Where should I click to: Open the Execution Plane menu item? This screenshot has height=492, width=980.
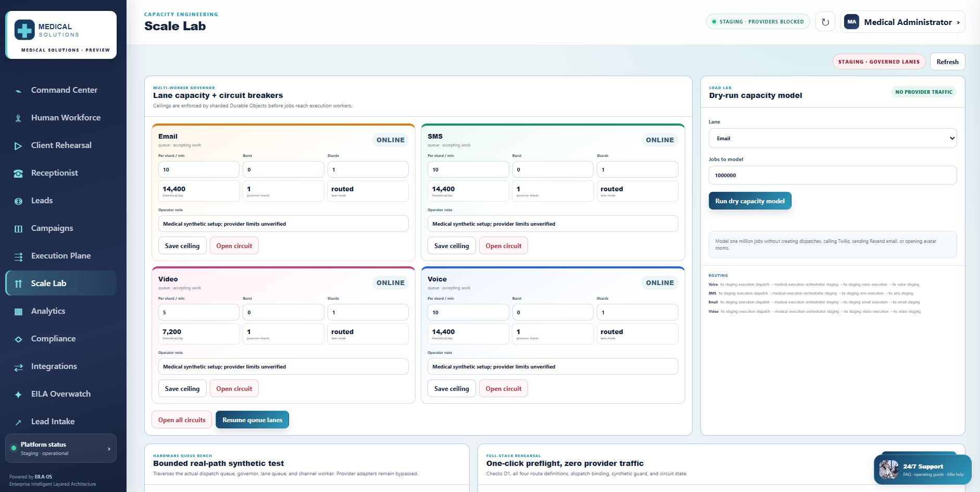pyautogui.click(x=61, y=256)
